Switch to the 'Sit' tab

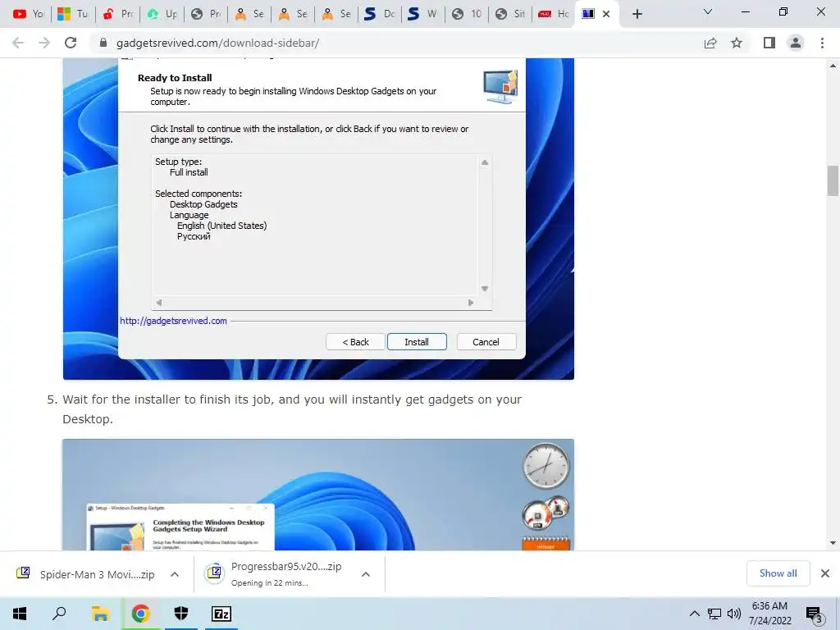[510, 14]
